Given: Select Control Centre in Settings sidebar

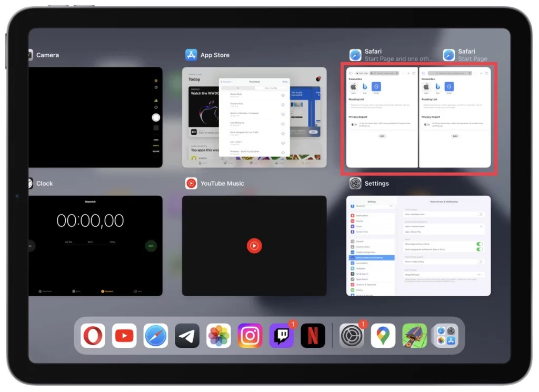Looking at the screenshot, I should click(x=372, y=247).
